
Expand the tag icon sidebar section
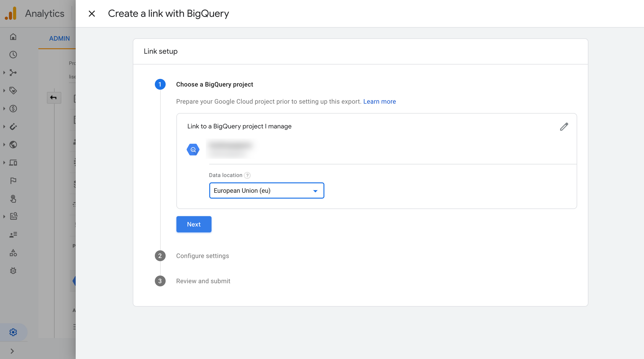pos(13,90)
